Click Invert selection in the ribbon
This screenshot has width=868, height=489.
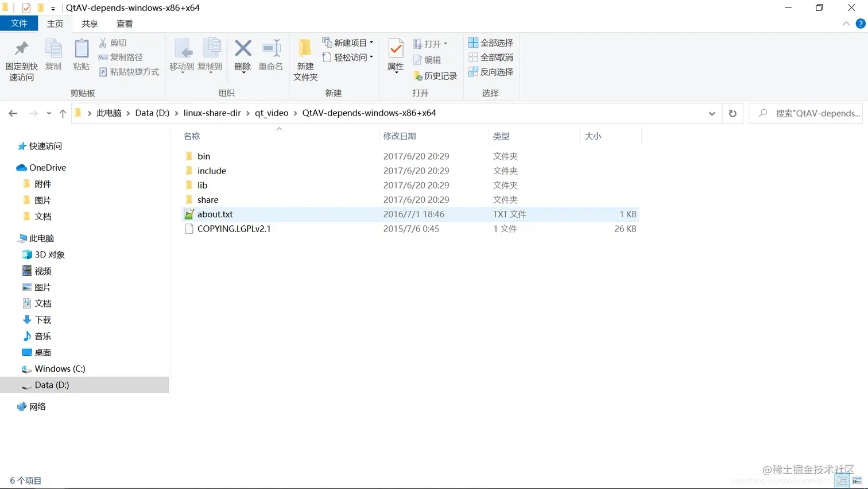[491, 72]
